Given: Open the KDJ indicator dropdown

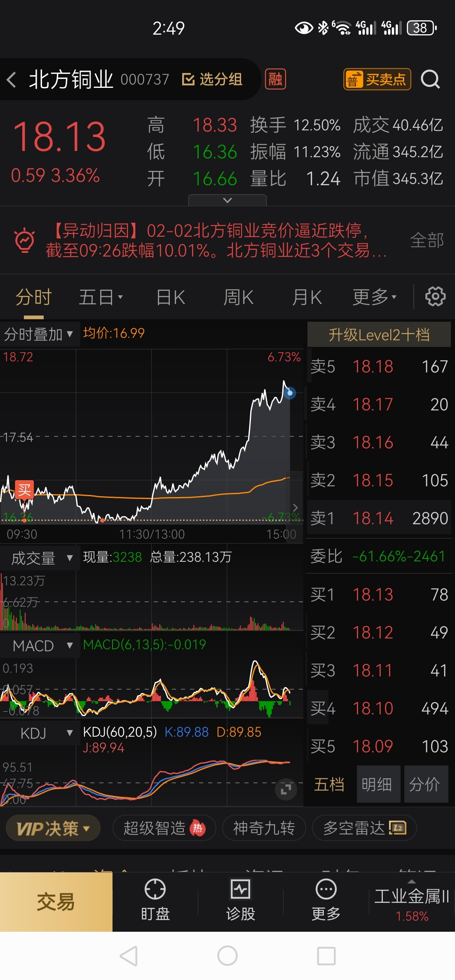Looking at the screenshot, I should 40,733.
